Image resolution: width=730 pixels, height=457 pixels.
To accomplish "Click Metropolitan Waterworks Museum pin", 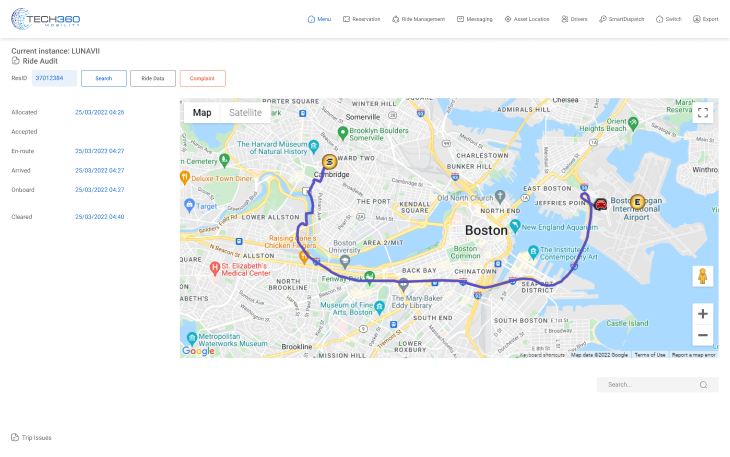I will tap(192, 339).
